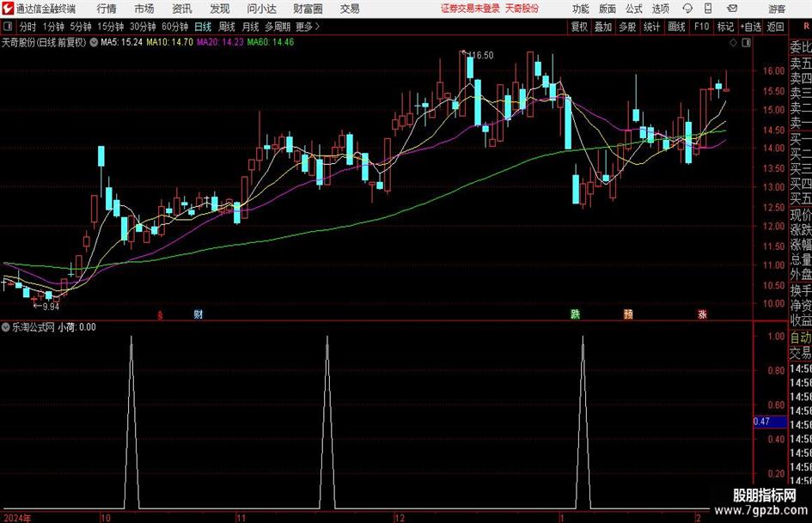This screenshot has width=812, height=523.
Task: Click the blue 财 event marker
Action: [198, 313]
